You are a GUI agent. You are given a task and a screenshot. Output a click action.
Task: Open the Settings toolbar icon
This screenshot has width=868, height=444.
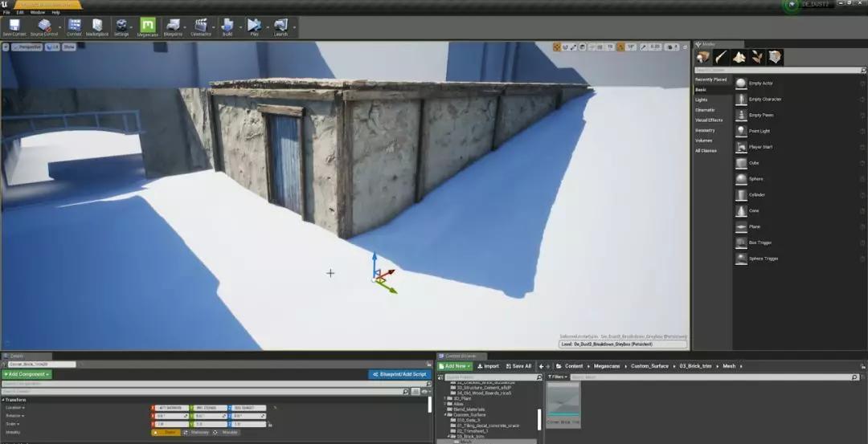tap(121, 27)
